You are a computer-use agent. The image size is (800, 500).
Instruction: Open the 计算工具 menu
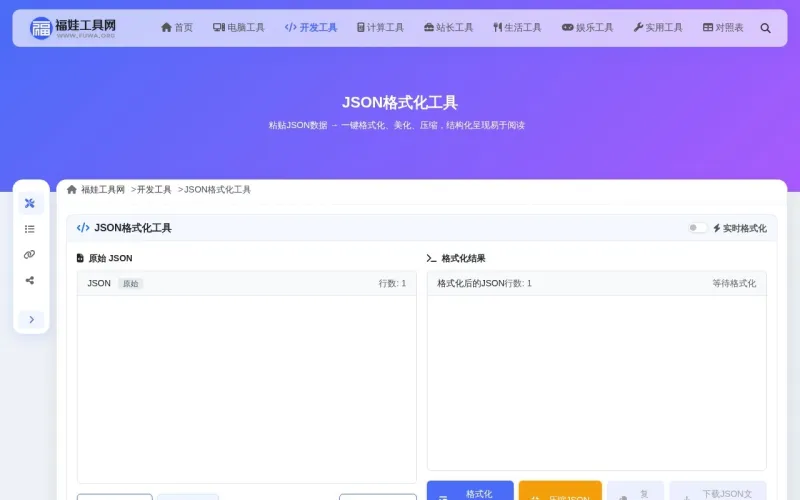[380, 28]
